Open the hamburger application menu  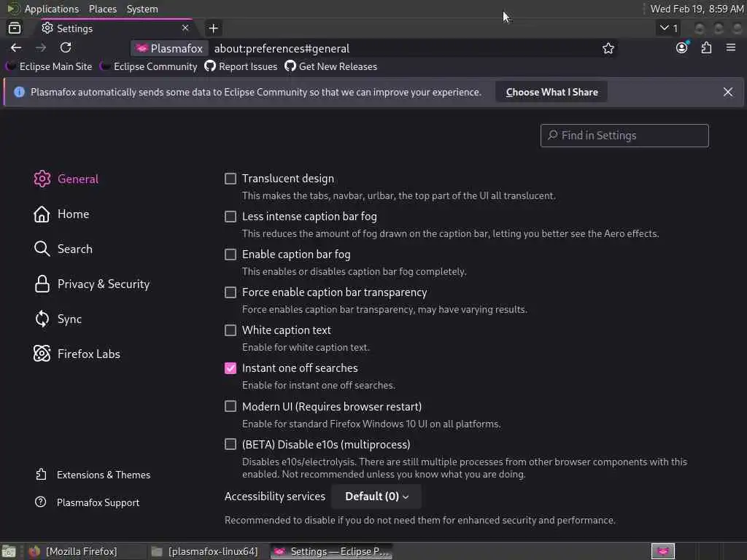tap(731, 48)
